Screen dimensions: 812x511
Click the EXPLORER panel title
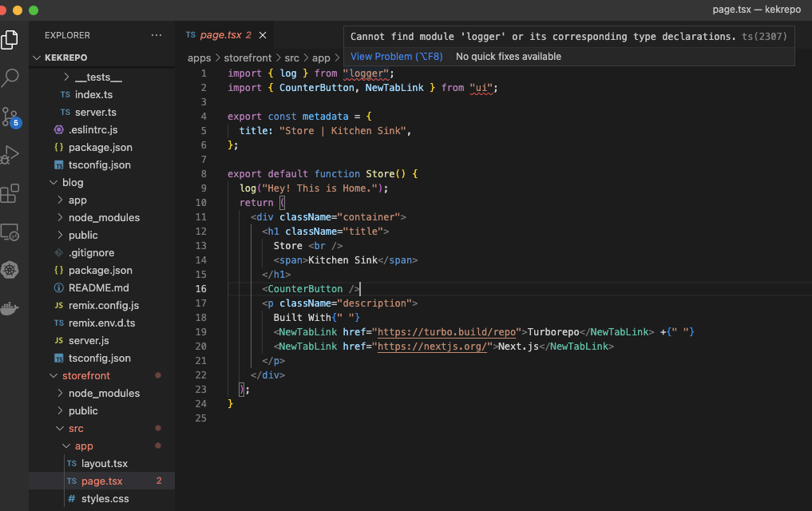67,35
